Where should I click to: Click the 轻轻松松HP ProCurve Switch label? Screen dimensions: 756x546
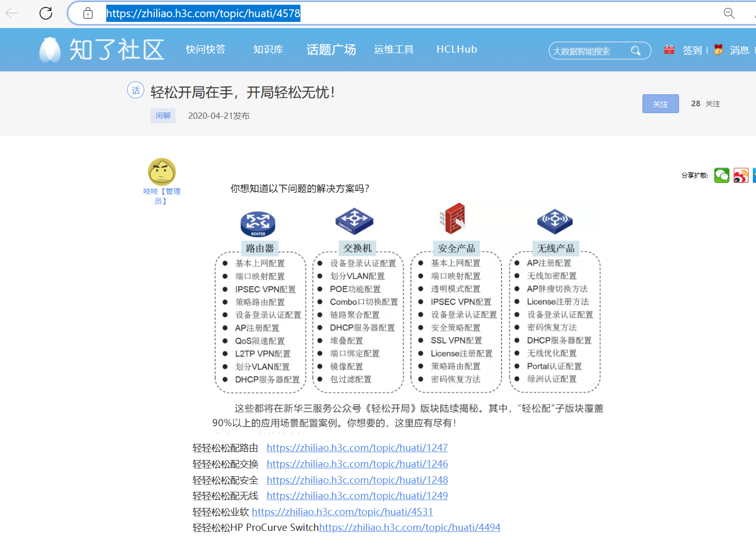pyautogui.click(x=256, y=528)
